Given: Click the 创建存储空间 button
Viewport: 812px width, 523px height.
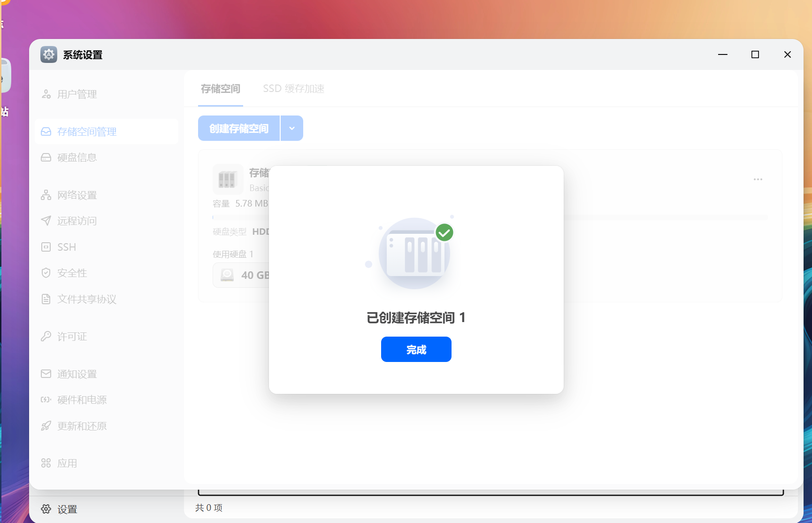Looking at the screenshot, I should coord(239,128).
